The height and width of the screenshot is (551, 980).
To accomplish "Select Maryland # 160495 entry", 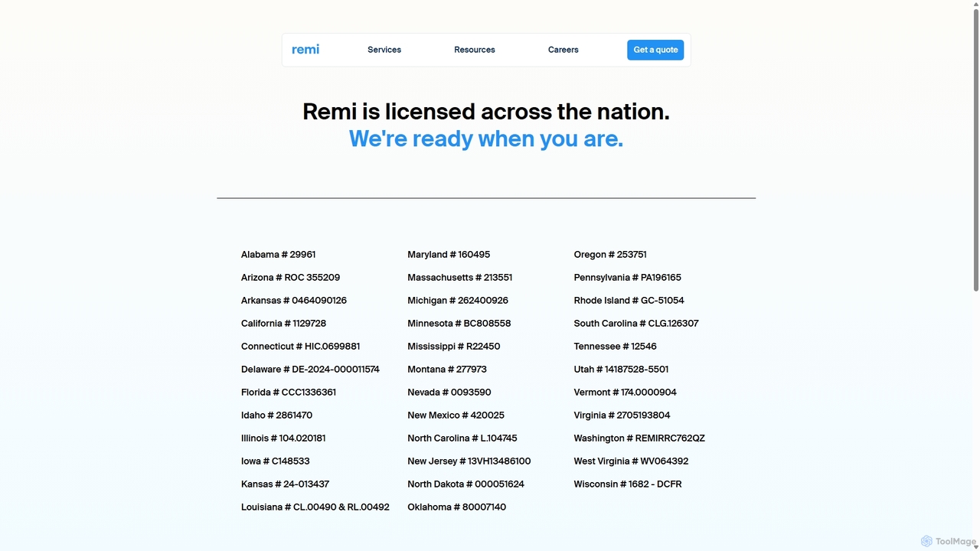I will [x=449, y=255].
